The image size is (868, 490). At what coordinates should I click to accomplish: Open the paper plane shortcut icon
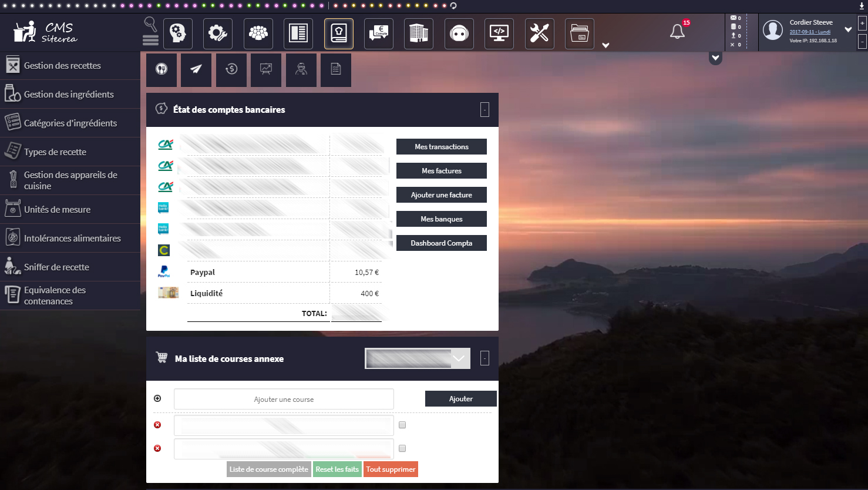(196, 69)
